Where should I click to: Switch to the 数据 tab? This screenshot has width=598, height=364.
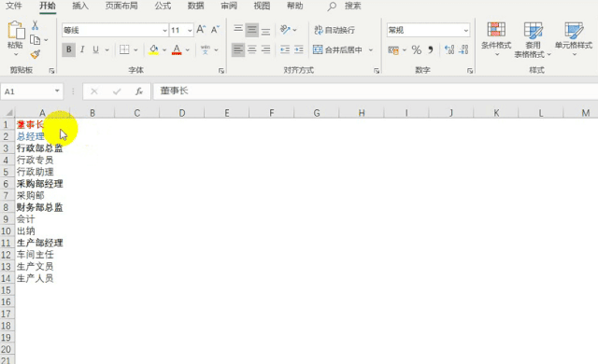pos(195,7)
